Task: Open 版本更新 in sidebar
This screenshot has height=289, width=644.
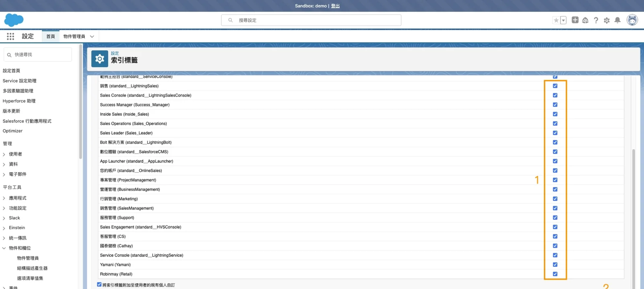Action: point(11,111)
